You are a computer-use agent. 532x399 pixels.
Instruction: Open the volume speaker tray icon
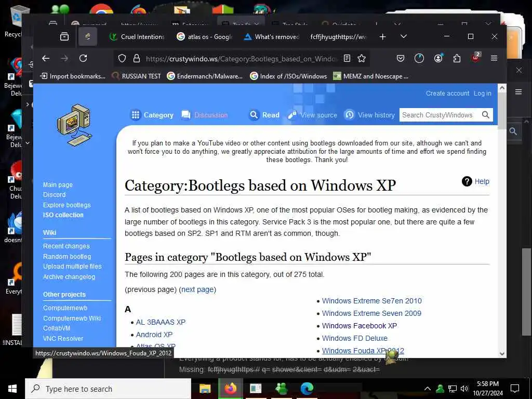[x=464, y=389]
